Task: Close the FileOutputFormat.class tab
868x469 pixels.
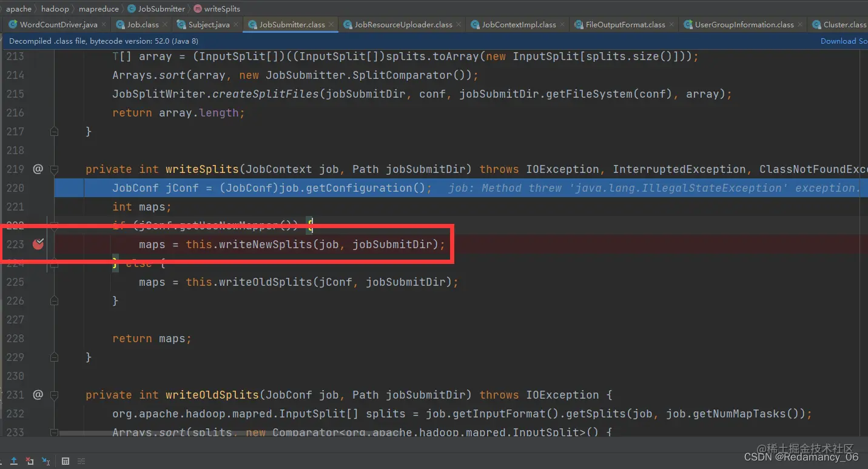Action: point(672,25)
